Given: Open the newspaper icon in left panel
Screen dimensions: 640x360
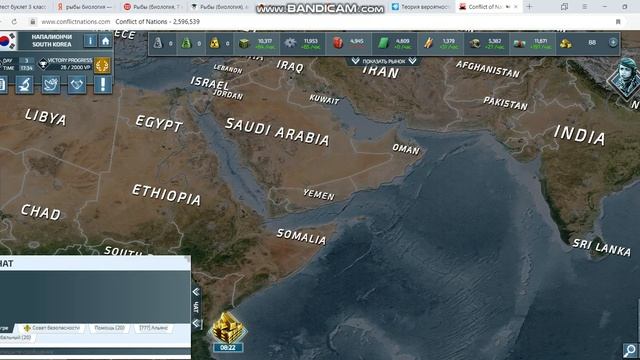Looking at the screenshot, I should tap(2, 84).
